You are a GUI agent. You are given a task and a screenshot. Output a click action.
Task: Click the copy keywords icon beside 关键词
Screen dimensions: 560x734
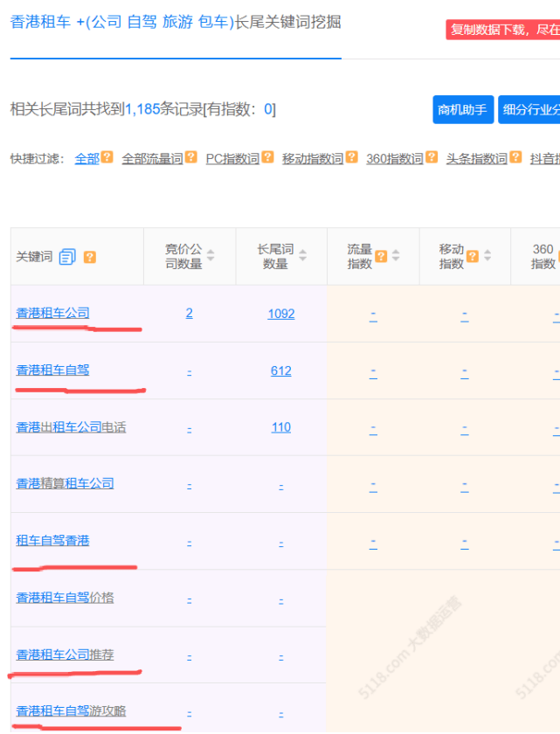67,257
